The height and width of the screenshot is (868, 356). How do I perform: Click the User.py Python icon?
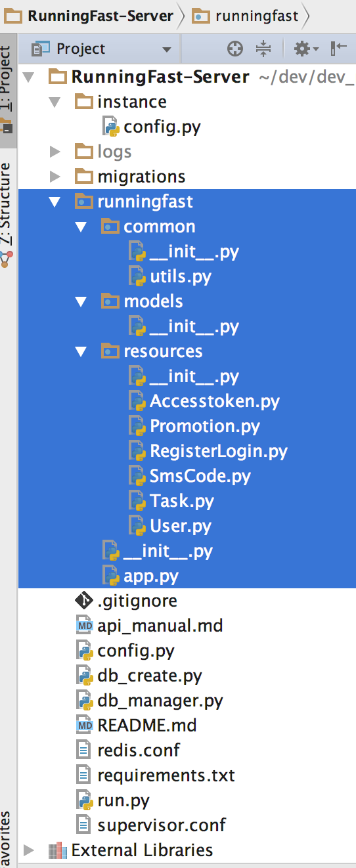[137, 526]
